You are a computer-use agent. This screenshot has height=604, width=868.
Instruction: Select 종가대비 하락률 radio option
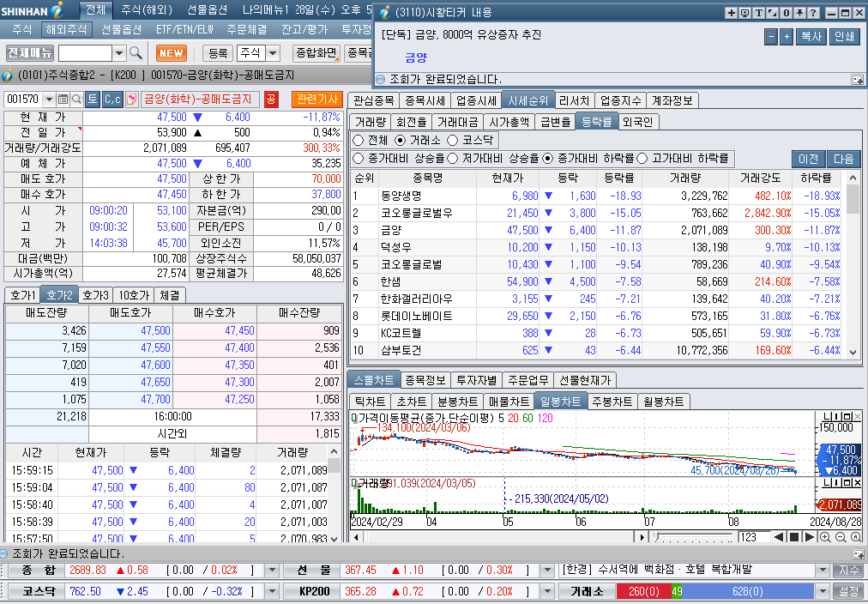click(x=547, y=159)
